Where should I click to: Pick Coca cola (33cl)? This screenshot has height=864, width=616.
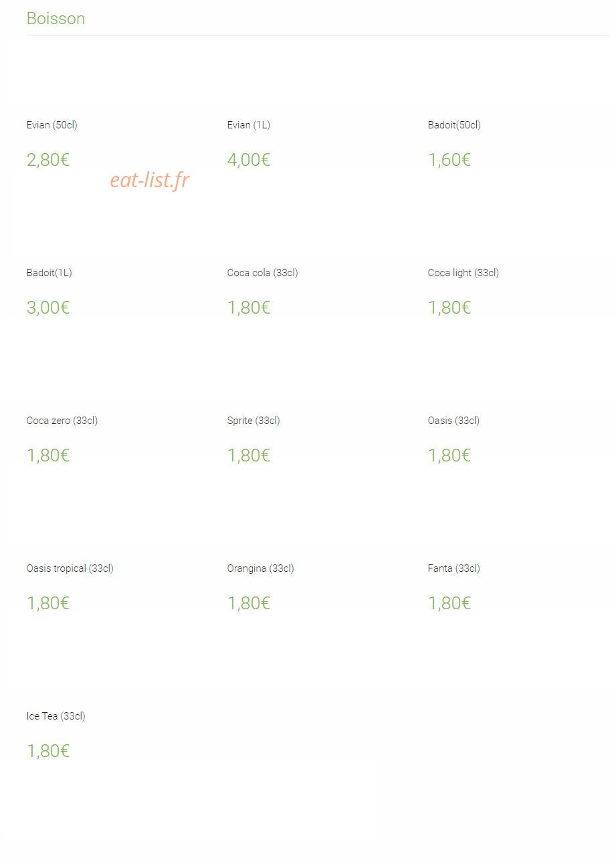pos(263,273)
